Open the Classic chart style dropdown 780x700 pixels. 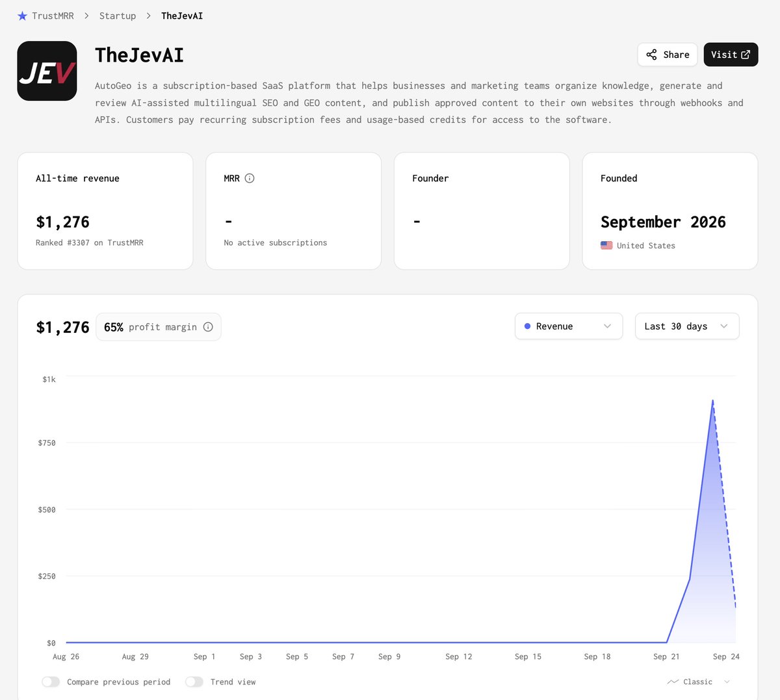pos(699,682)
